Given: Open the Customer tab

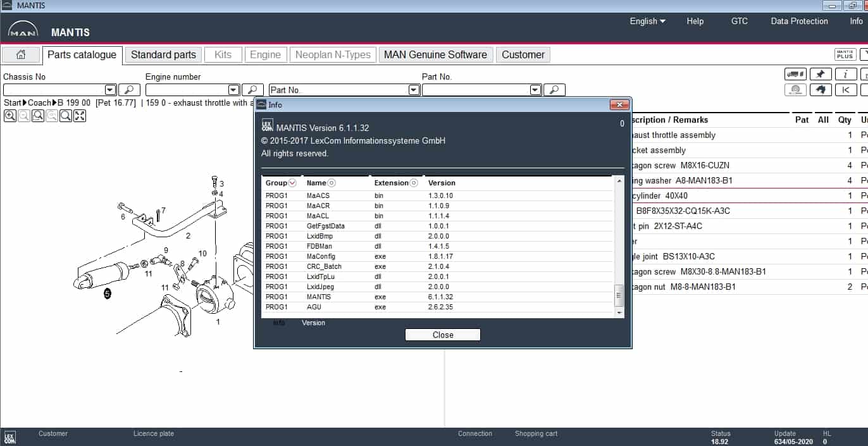Looking at the screenshot, I should tap(523, 54).
